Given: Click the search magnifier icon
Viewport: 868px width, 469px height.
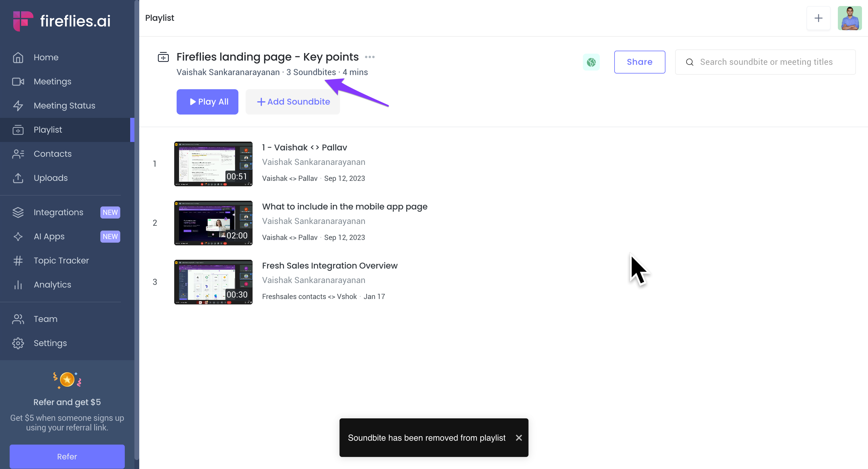Looking at the screenshot, I should tap(689, 62).
